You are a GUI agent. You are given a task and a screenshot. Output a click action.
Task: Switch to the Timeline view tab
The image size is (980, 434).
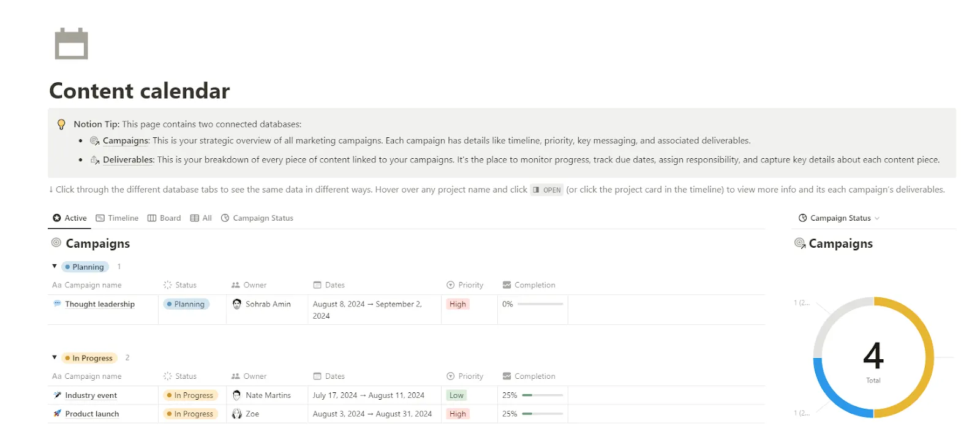click(x=117, y=218)
